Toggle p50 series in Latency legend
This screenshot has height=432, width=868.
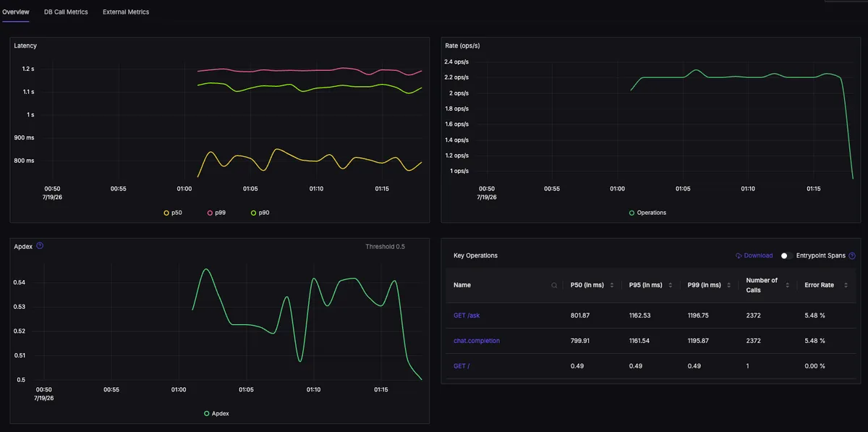pyautogui.click(x=173, y=213)
